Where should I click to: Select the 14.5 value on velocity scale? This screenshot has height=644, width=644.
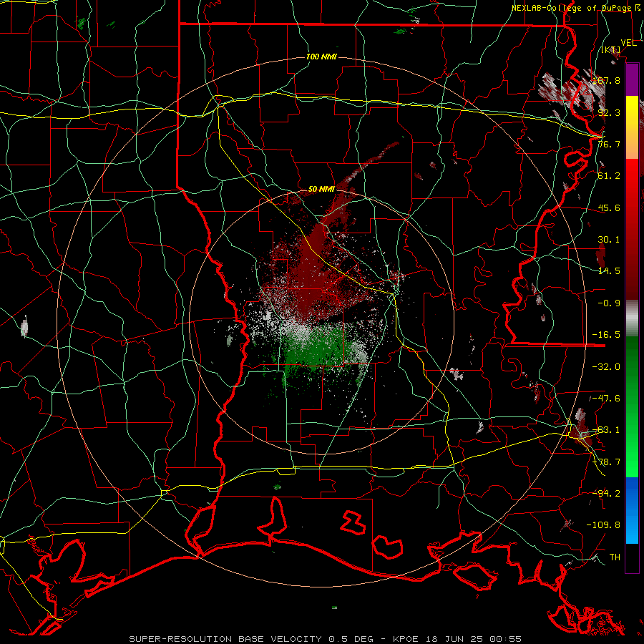click(x=609, y=271)
